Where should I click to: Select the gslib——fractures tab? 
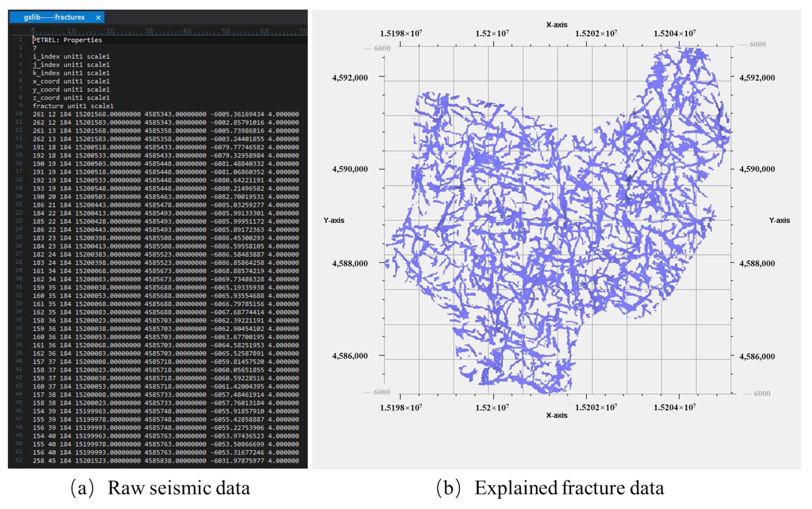coord(54,17)
